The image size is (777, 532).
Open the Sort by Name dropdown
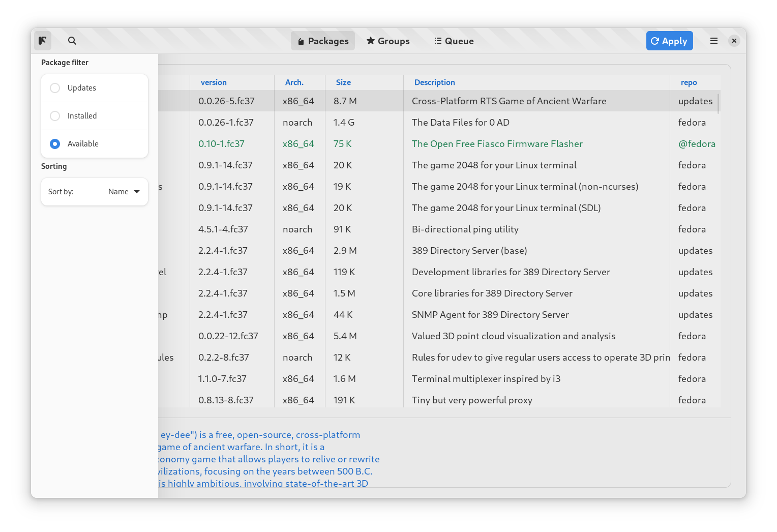click(x=124, y=192)
